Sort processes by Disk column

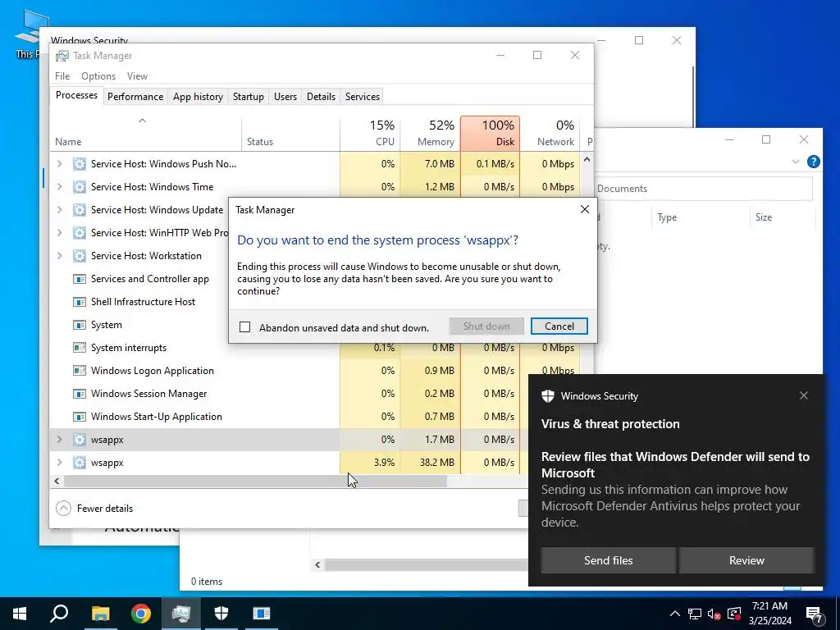pyautogui.click(x=491, y=134)
